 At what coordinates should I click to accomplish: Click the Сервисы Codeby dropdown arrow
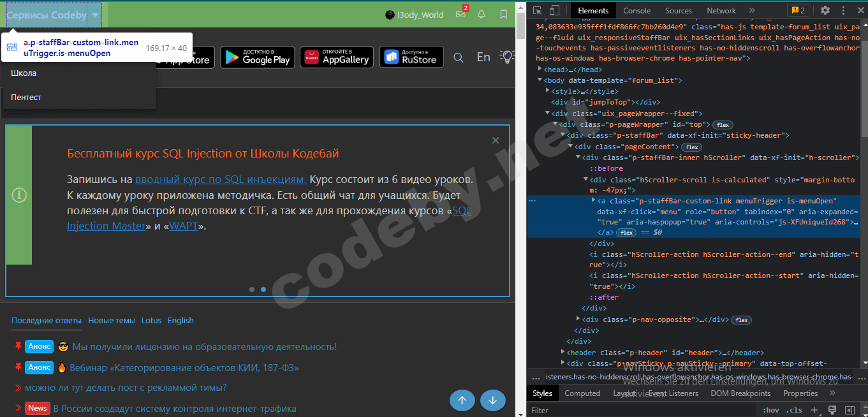(95, 15)
